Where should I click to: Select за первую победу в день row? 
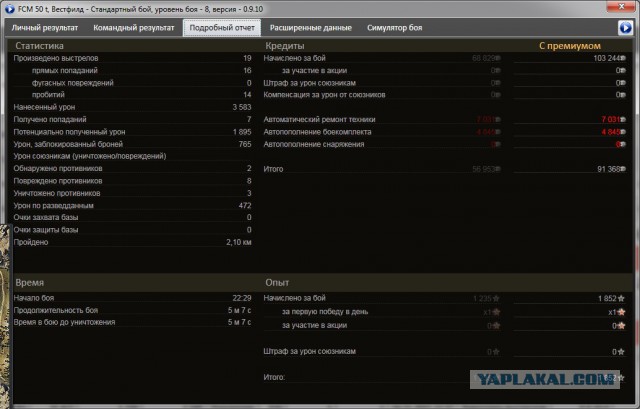pyautogui.click(x=444, y=312)
